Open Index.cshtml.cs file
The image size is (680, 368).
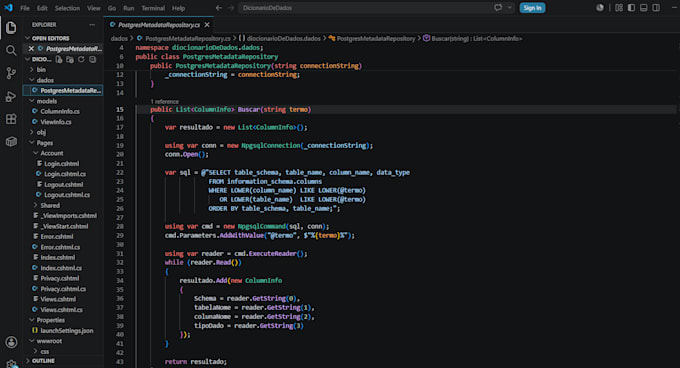pyautogui.click(x=61, y=268)
